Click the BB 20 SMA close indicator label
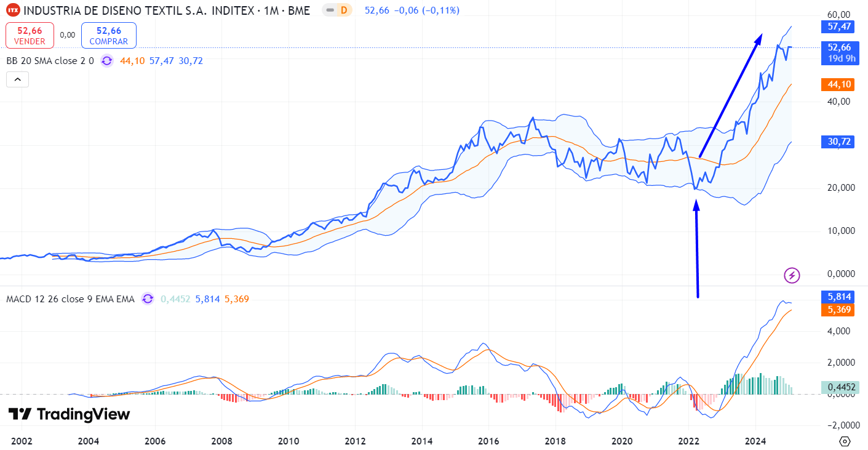Viewport: 868px width, 450px height. coord(50,60)
